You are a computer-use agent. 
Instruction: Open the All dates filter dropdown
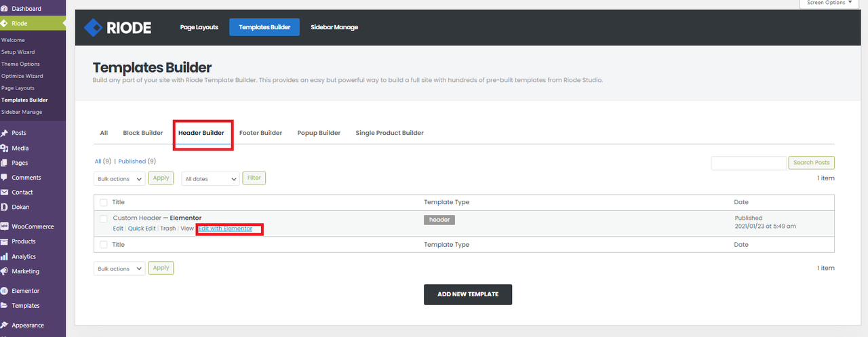point(210,178)
